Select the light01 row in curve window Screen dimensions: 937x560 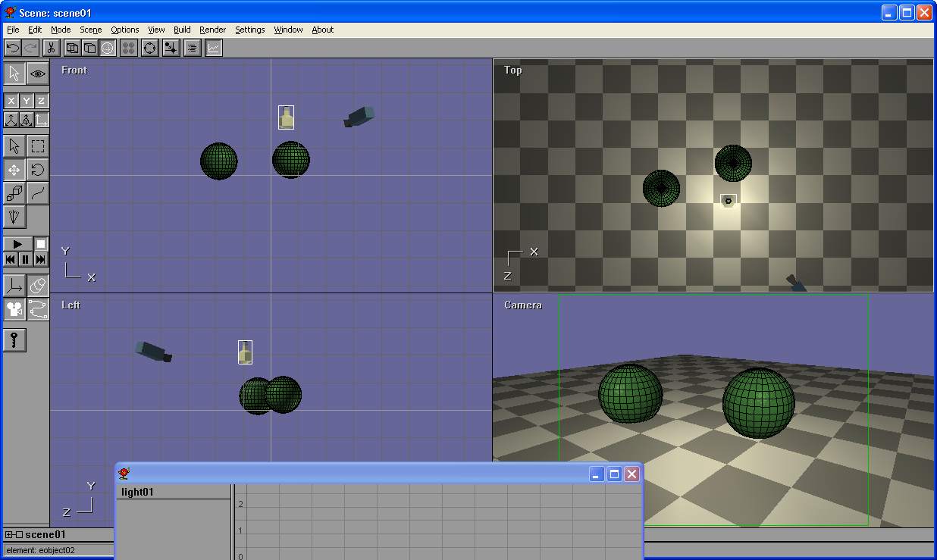(173, 492)
